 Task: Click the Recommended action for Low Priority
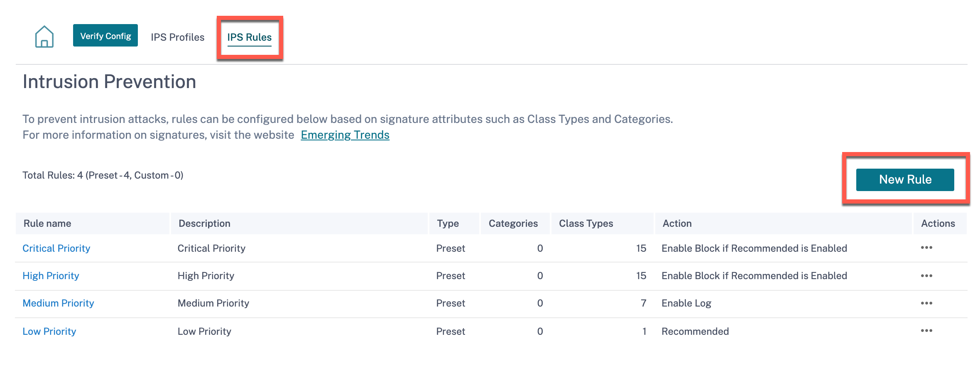pyautogui.click(x=695, y=331)
